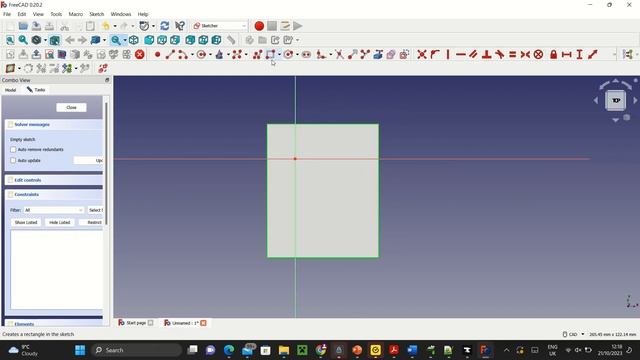Select the create slot tool
640x360 pixels.
tap(306, 54)
